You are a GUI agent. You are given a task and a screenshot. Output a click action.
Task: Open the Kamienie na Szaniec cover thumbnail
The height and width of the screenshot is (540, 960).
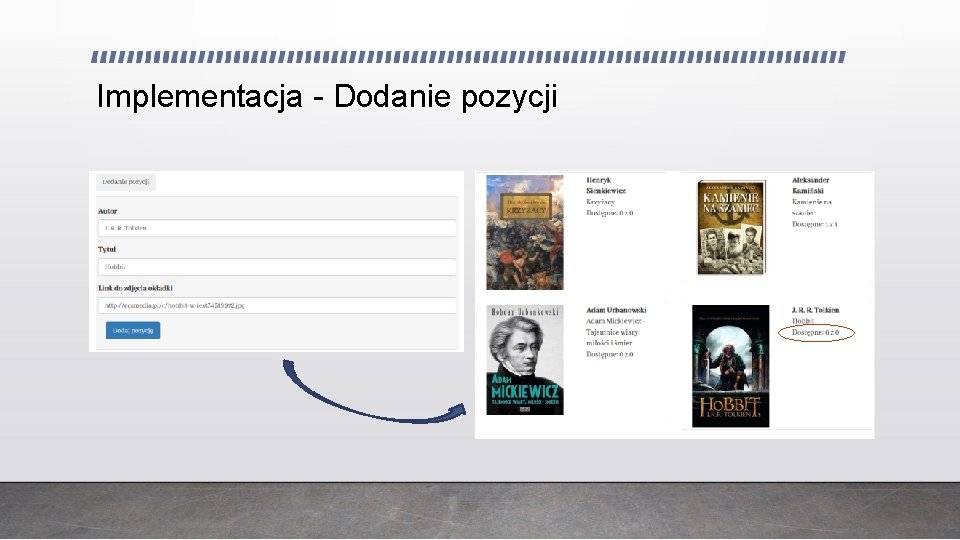coord(731,227)
